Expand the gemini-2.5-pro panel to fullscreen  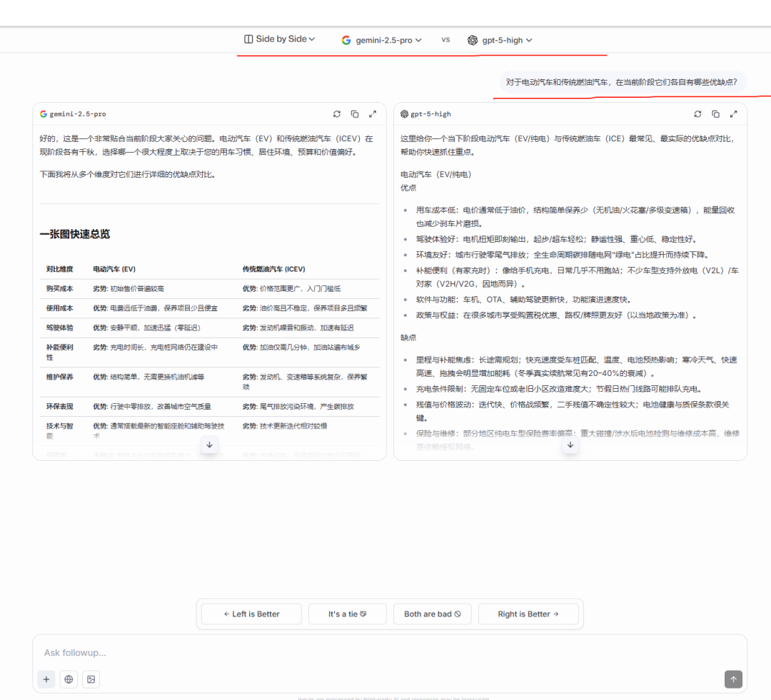[x=373, y=114]
